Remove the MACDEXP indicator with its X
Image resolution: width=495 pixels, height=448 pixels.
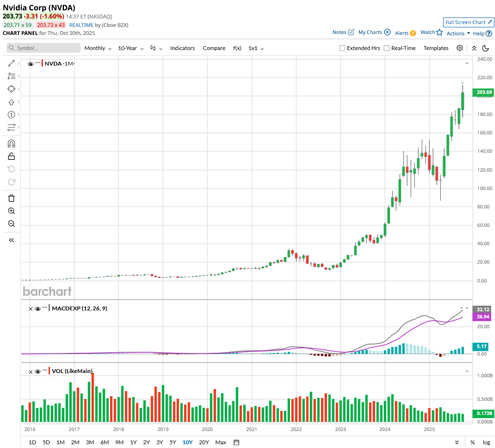coord(31,309)
